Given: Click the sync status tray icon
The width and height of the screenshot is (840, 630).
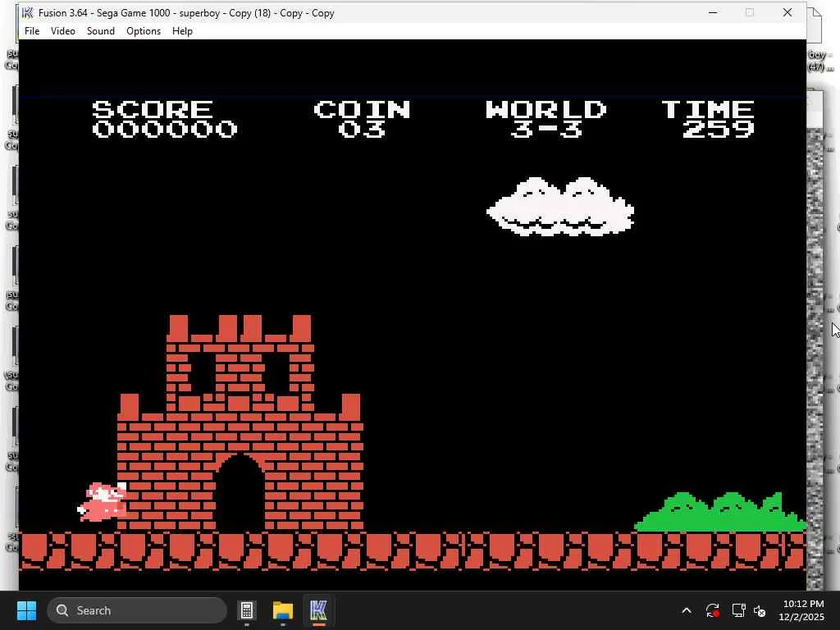Looking at the screenshot, I should coord(713,610).
